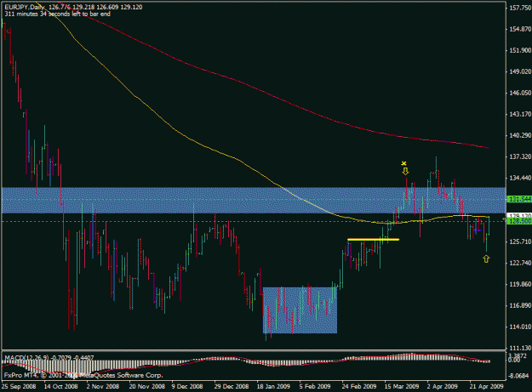Click the 20 Nov 2008 date label
The height and width of the screenshot is (392, 532).
coord(147,386)
